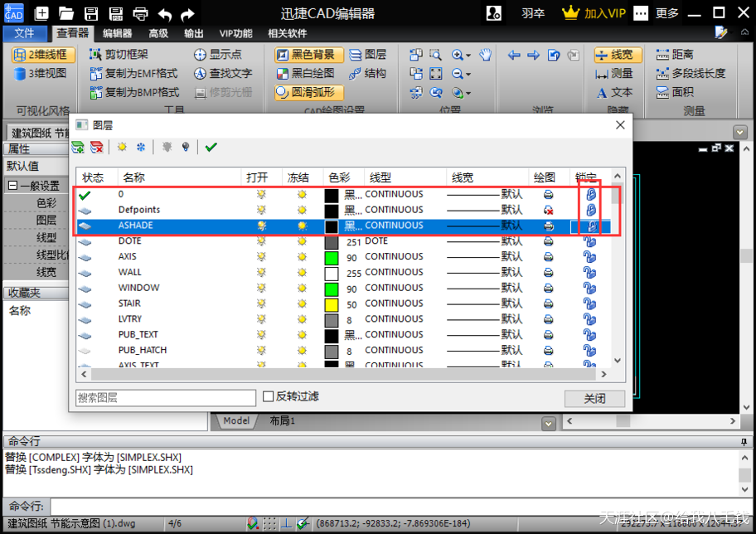Click the fit-to-window zoom icon

pyautogui.click(x=436, y=73)
